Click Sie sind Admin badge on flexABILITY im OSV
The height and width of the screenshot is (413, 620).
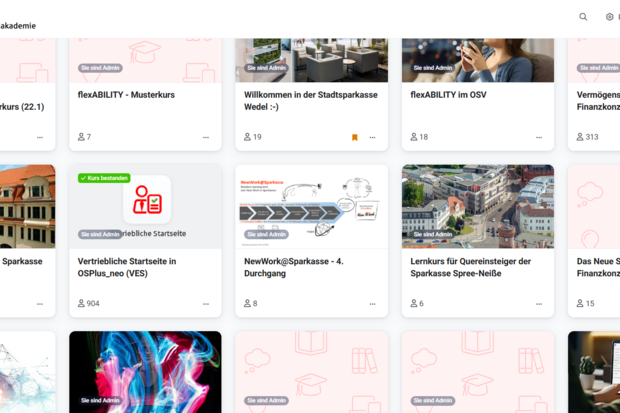[x=433, y=68]
